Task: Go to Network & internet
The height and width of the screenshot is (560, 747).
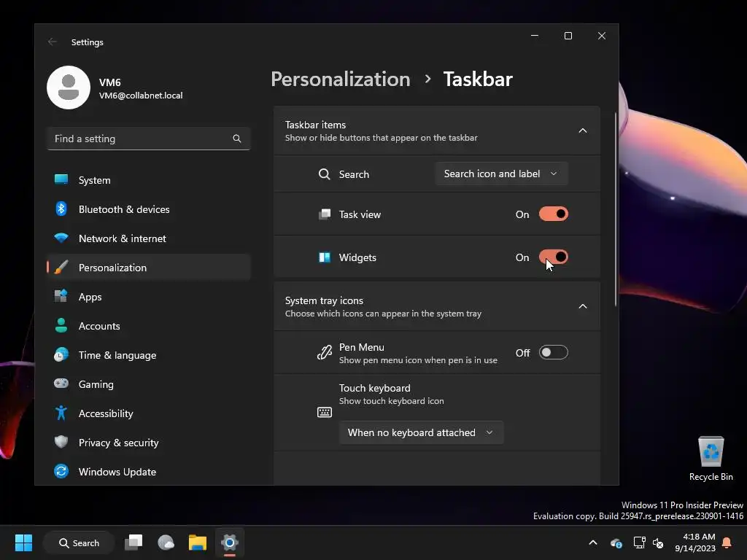Action: point(149,238)
